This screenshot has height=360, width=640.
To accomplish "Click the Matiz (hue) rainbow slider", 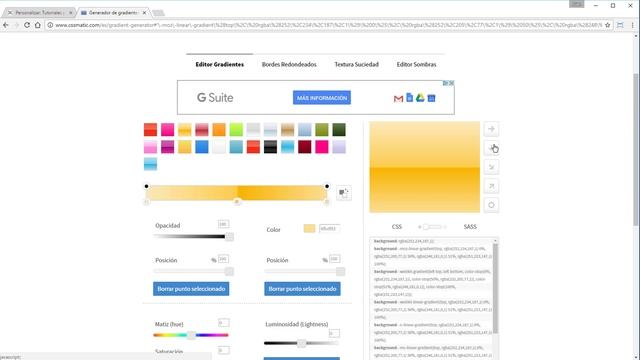I will (x=191, y=335).
